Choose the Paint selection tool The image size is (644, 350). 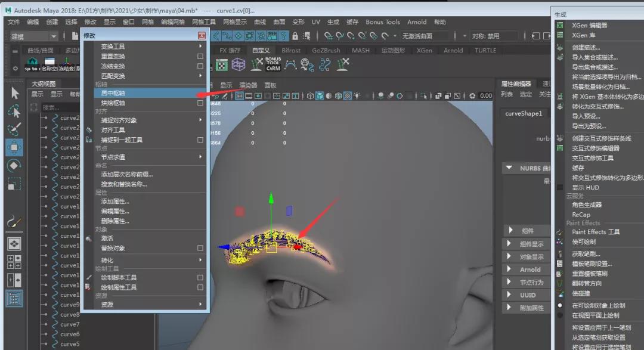[15, 129]
